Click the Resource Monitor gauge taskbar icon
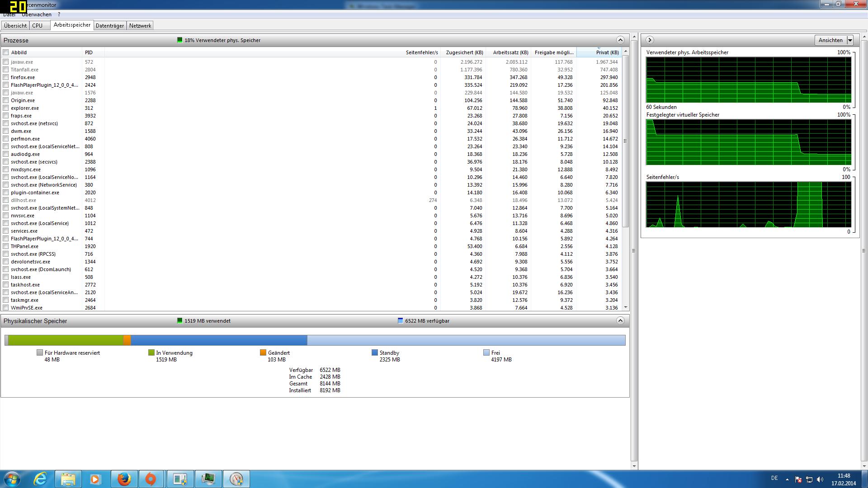The height and width of the screenshot is (488, 868). [236, 479]
